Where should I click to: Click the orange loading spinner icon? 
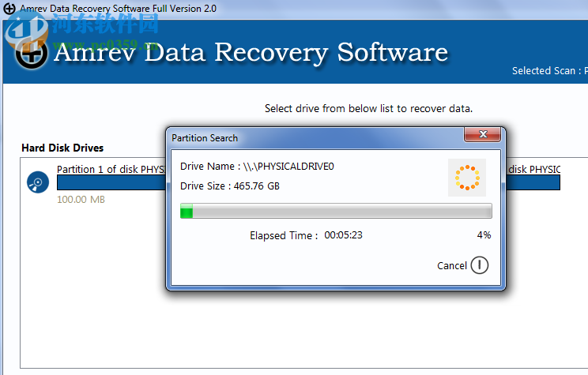click(x=467, y=178)
